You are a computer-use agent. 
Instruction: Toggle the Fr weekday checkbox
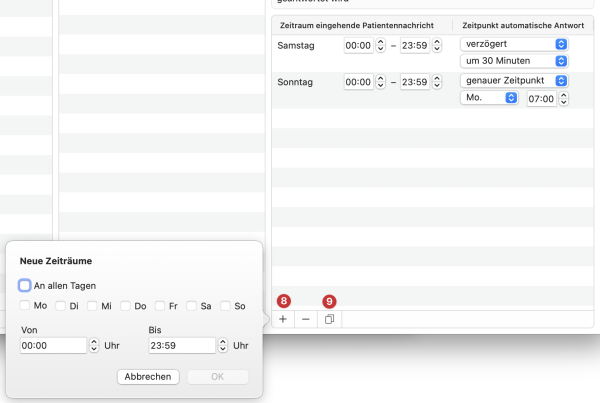(160, 306)
